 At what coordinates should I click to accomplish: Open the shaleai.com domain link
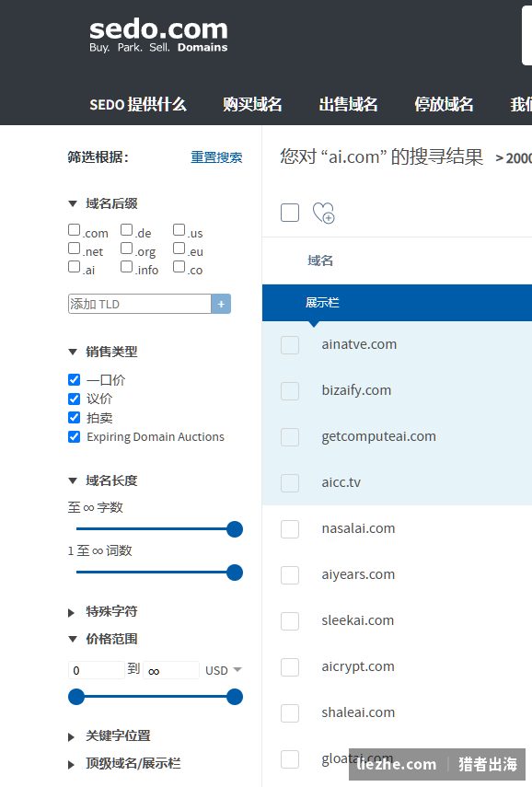pyautogui.click(x=358, y=712)
